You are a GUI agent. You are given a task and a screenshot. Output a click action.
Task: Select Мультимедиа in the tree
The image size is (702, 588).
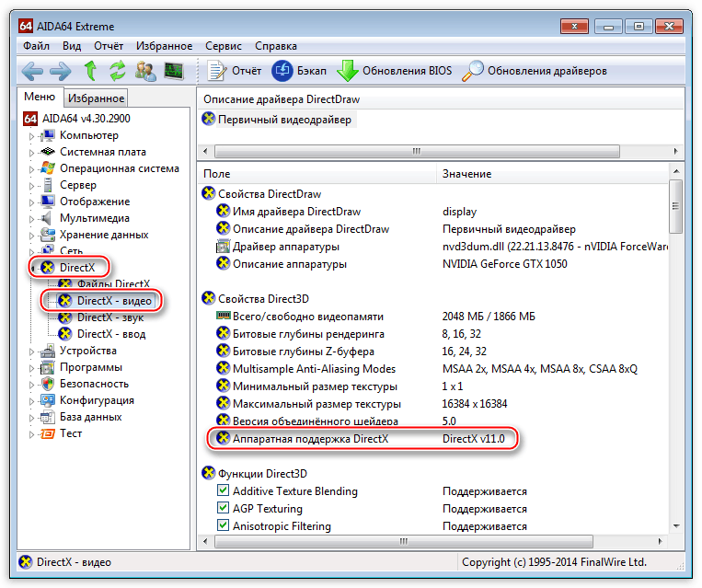[85, 218]
